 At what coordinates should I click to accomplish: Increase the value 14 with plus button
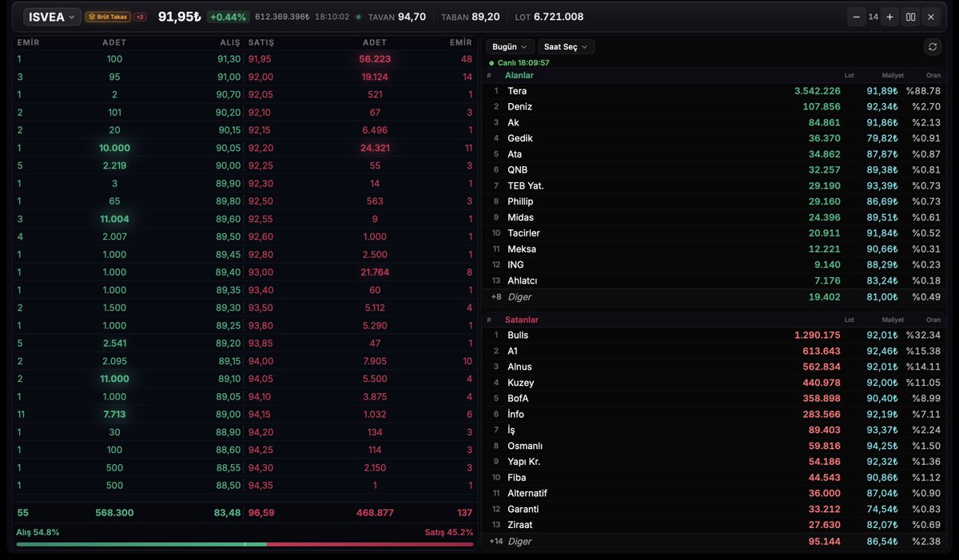[x=889, y=17]
